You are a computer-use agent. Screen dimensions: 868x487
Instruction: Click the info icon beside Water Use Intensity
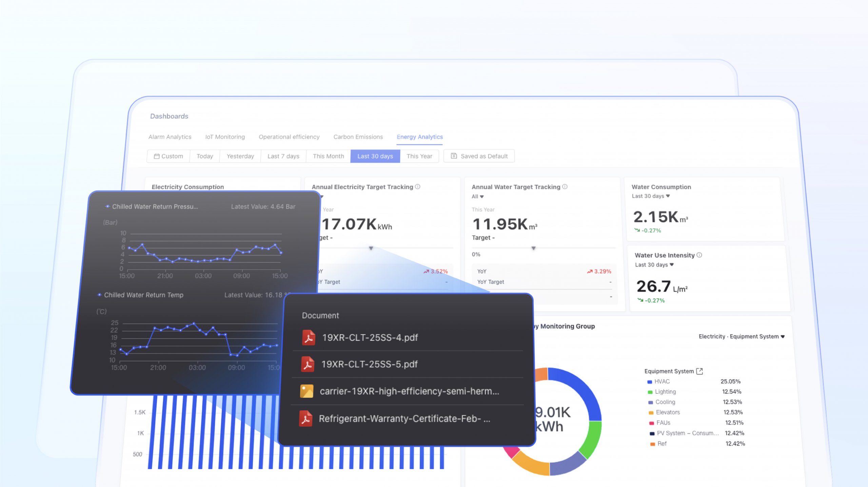click(699, 255)
